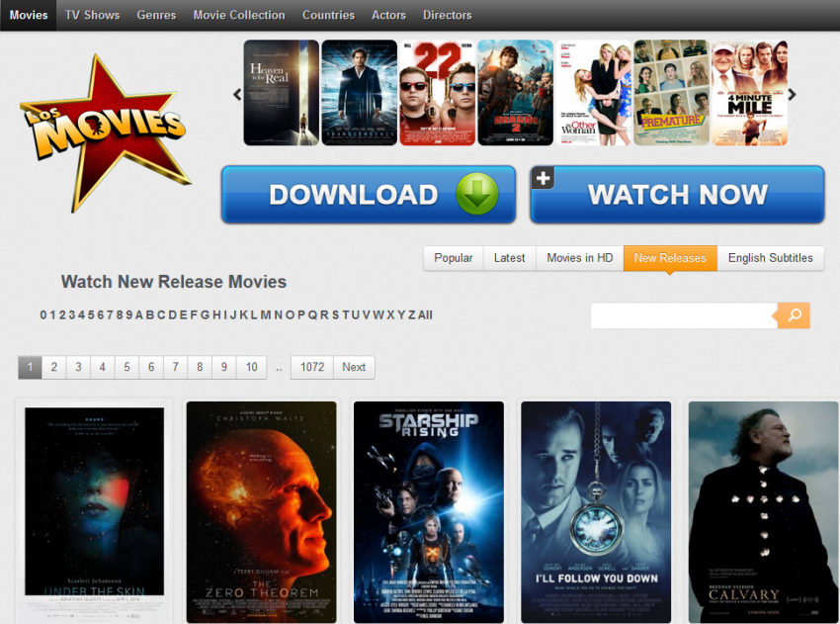Viewport: 840px width, 624px height.
Task: Focus the movie search input field
Action: click(x=684, y=315)
